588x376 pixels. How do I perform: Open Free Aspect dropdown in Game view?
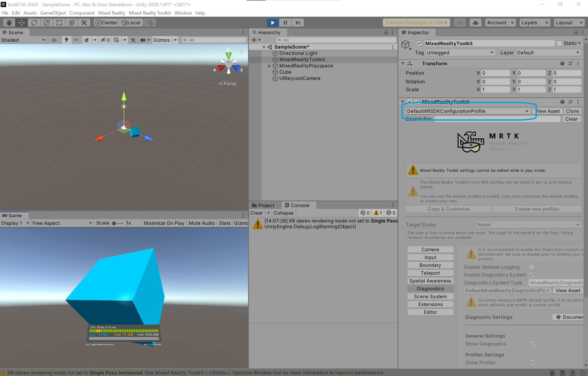[x=62, y=223]
